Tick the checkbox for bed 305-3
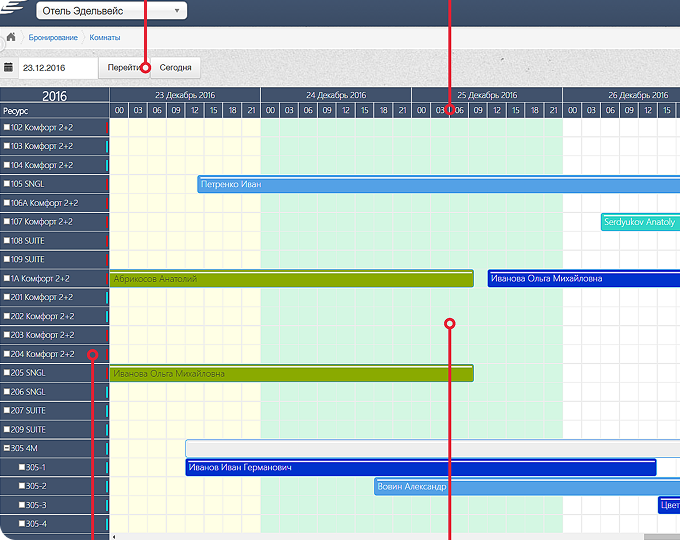The height and width of the screenshot is (540, 680). 22,505
